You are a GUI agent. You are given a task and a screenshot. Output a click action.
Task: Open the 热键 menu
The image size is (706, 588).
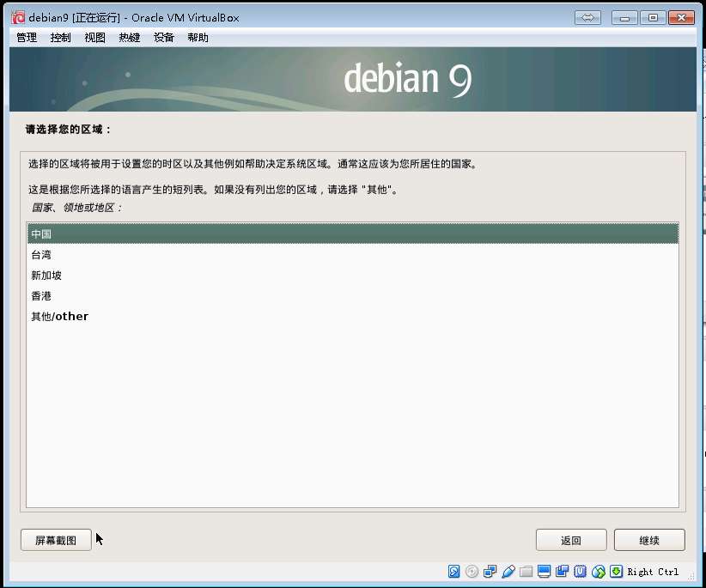click(129, 38)
